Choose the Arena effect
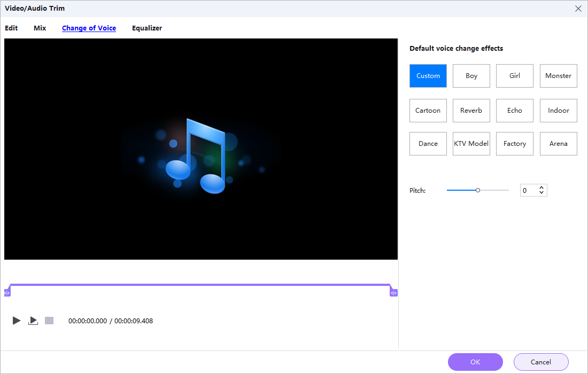Viewport: 588px width, 374px height. (x=559, y=144)
